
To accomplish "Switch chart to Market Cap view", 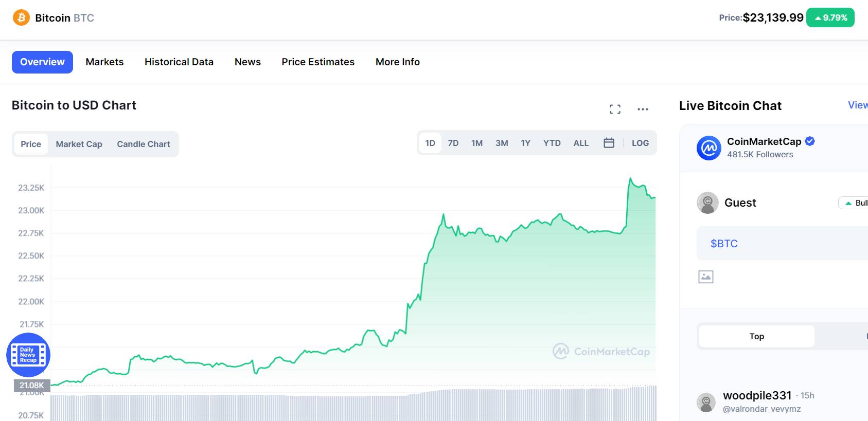I will [x=79, y=144].
